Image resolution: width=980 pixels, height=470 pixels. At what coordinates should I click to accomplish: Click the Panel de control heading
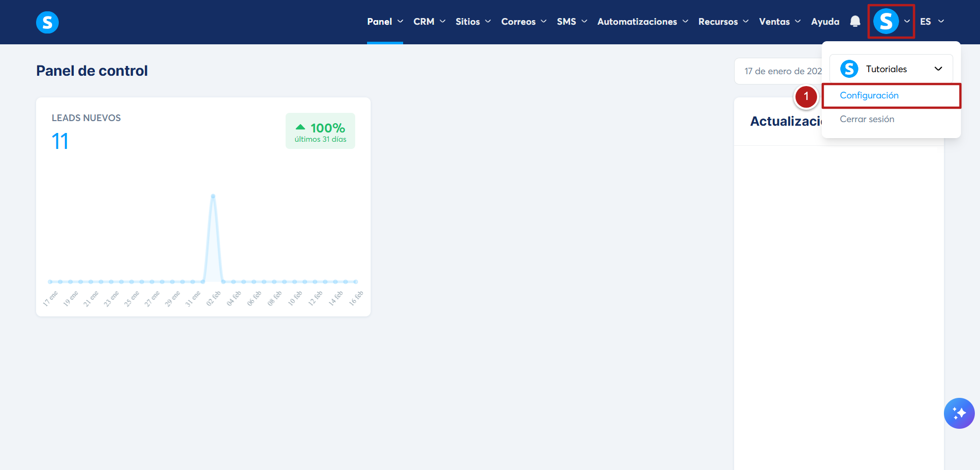pos(92,71)
